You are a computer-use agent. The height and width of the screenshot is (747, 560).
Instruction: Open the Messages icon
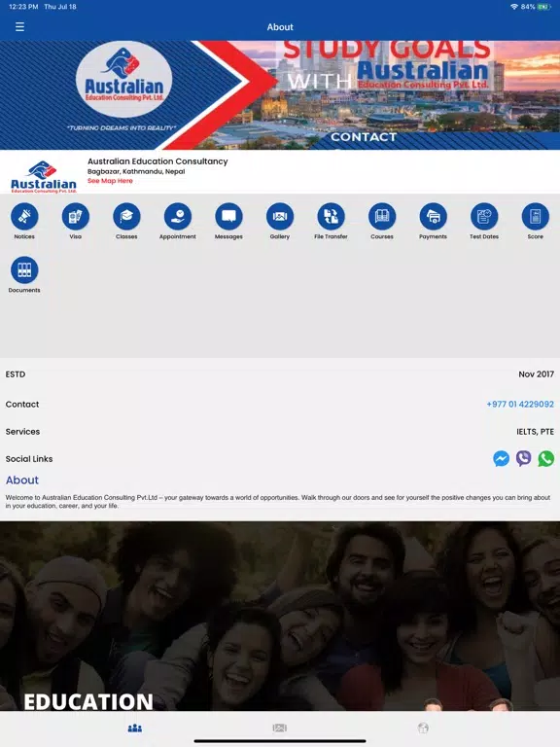pos(228,216)
